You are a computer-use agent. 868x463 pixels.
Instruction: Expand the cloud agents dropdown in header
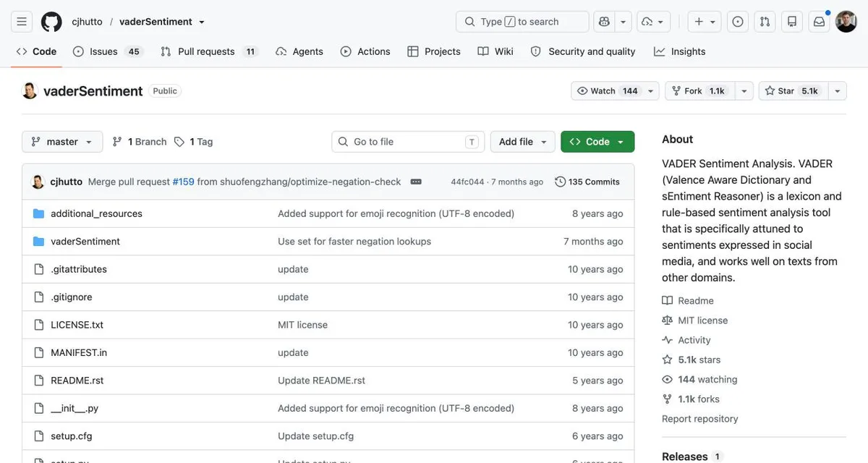(653, 22)
